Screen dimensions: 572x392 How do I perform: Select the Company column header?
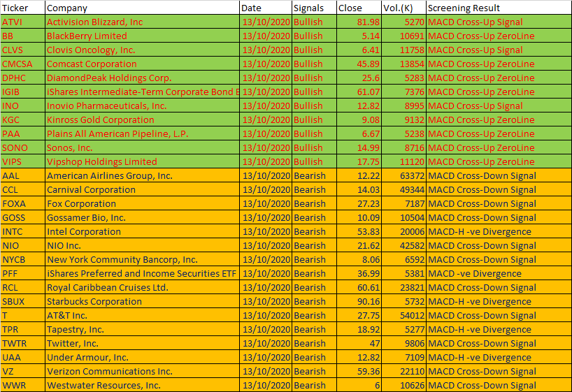click(142, 8)
